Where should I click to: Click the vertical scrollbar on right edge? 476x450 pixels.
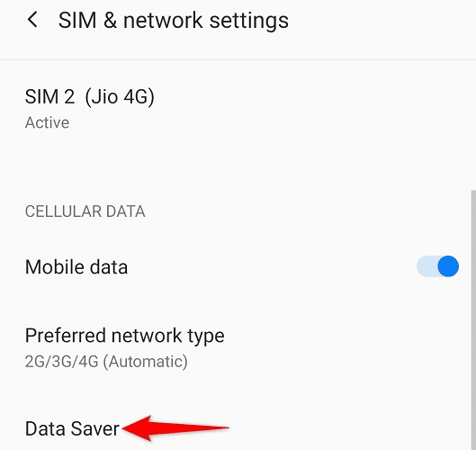coord(473,320)
